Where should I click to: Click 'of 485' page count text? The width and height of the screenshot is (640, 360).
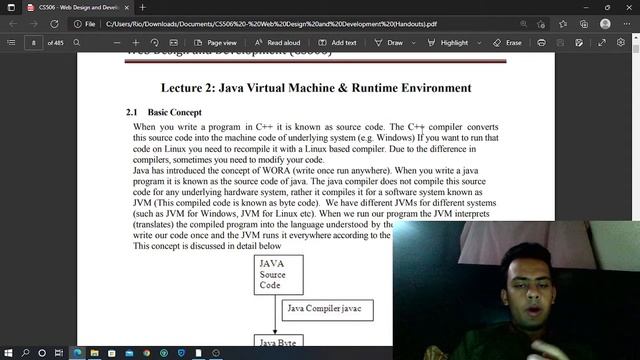(x=56, y=42)
